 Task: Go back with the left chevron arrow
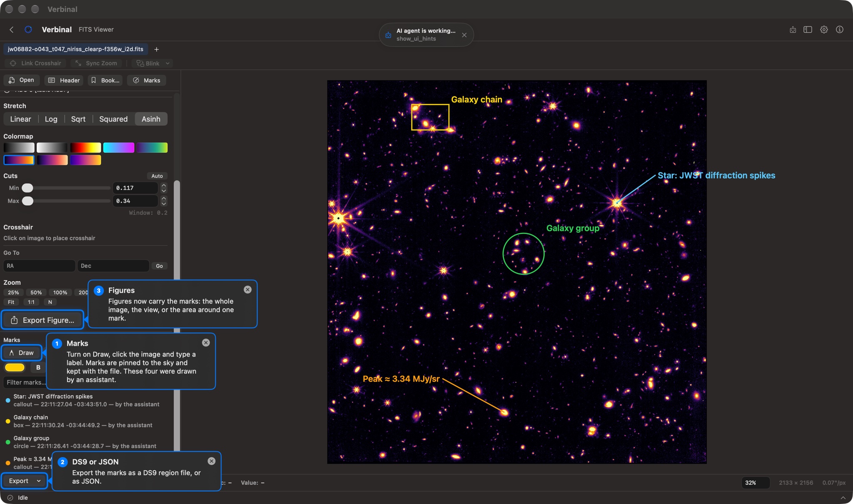12,30
